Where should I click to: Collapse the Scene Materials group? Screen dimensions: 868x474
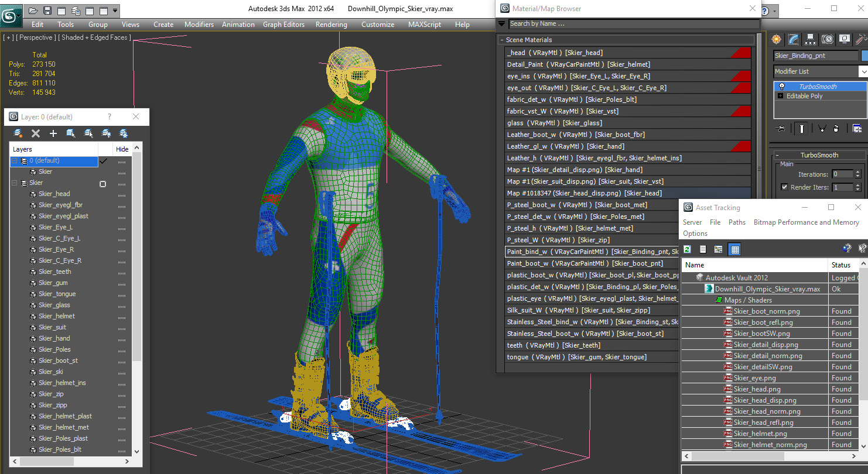point(502,40)
